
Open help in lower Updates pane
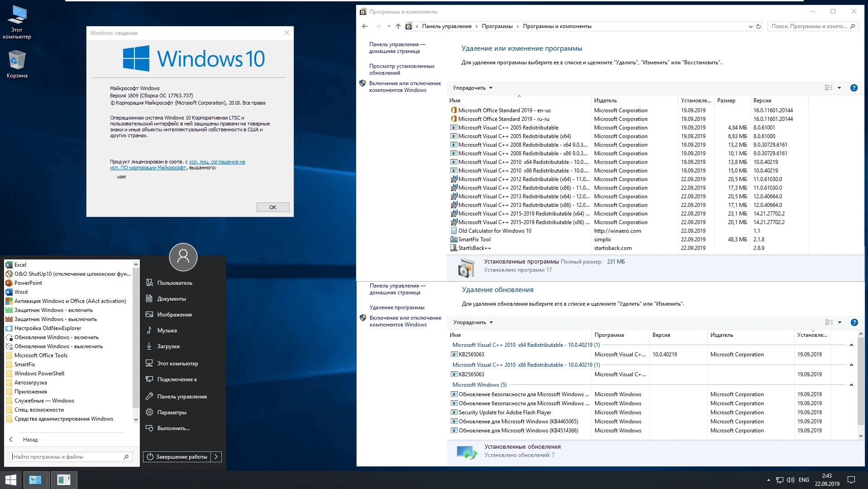854,322
